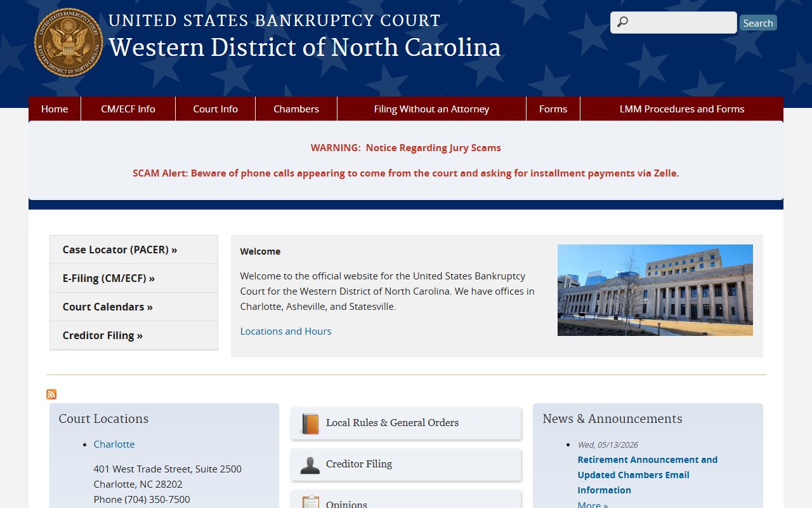Viewport: 812px width, 508px height.
Task: Click the Charlotte, NC 28202 line
Action: (x=138, y=484)
